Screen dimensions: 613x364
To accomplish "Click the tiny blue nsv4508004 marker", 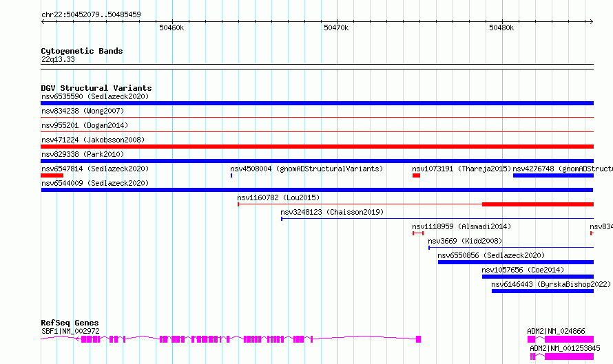I will click(x=231, y=175).
